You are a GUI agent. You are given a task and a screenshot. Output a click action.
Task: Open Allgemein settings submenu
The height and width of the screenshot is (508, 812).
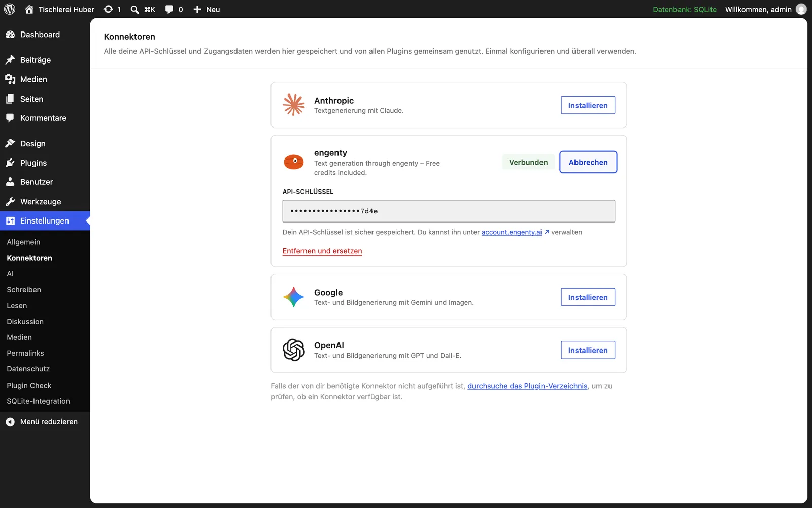coord(23,242)
